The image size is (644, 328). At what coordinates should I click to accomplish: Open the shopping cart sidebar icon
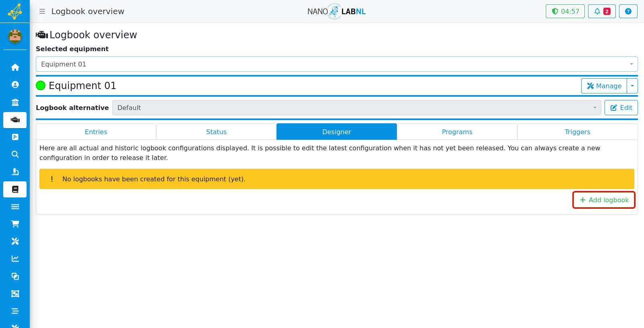(15, 224)
